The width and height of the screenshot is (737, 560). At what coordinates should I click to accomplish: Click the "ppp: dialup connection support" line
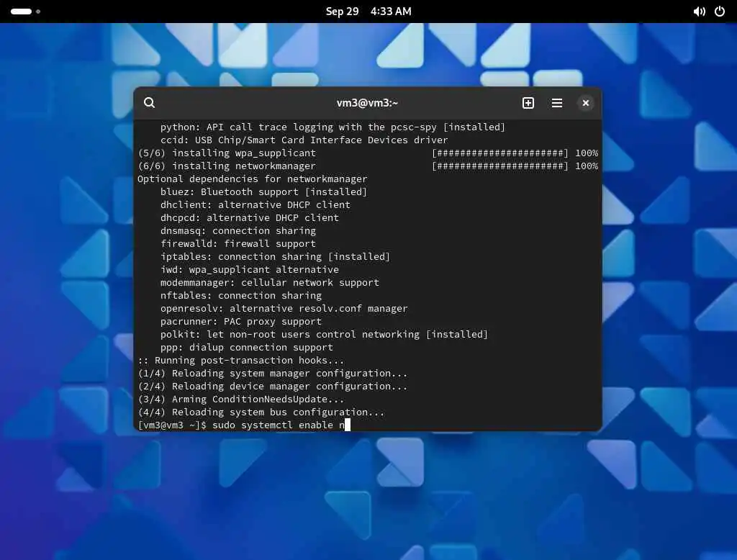click(247, 347)
